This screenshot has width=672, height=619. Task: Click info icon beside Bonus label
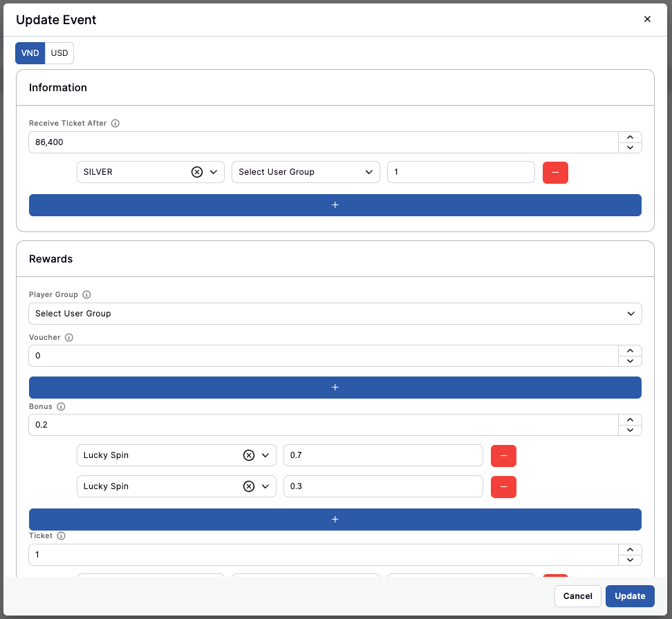point(61,407)
